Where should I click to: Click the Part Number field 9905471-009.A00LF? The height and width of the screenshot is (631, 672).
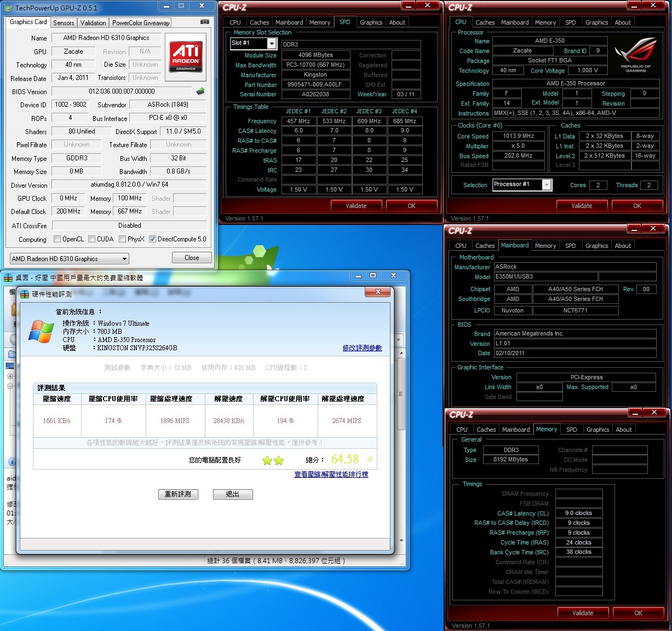click(x=314, y=85)
